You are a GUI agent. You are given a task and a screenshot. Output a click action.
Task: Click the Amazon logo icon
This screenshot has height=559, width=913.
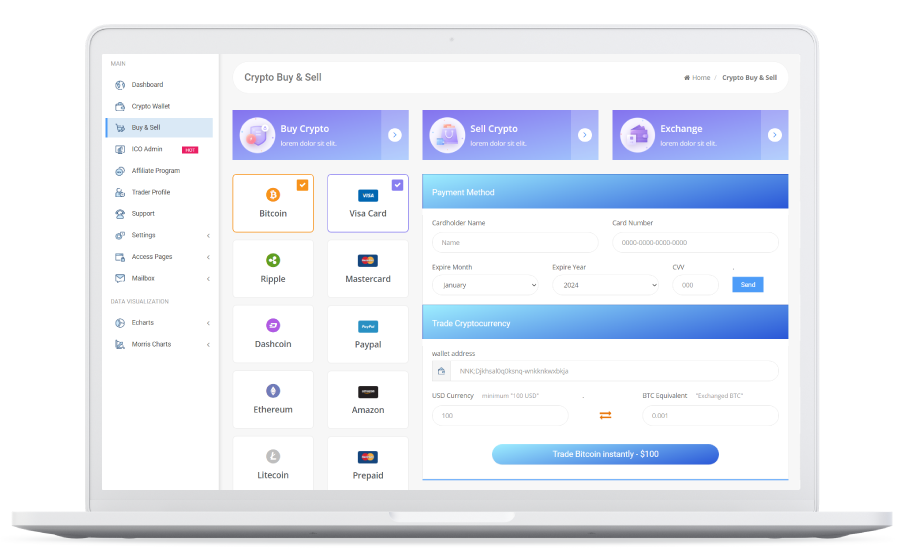tap(368, 392)
